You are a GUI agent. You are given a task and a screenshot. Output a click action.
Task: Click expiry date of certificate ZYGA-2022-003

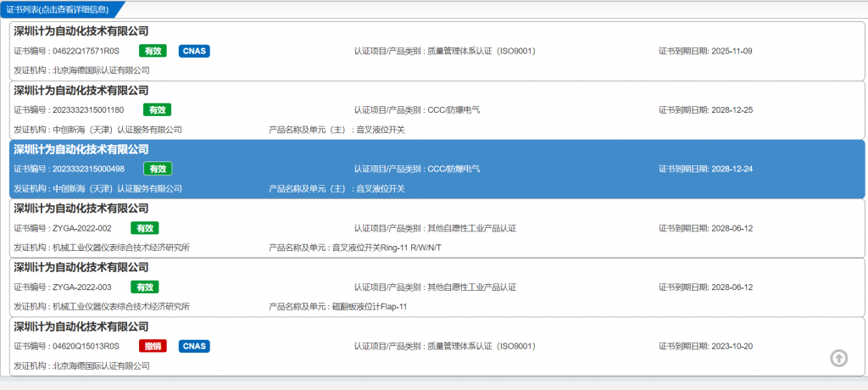pyautogui.click(x=731, y=287)
